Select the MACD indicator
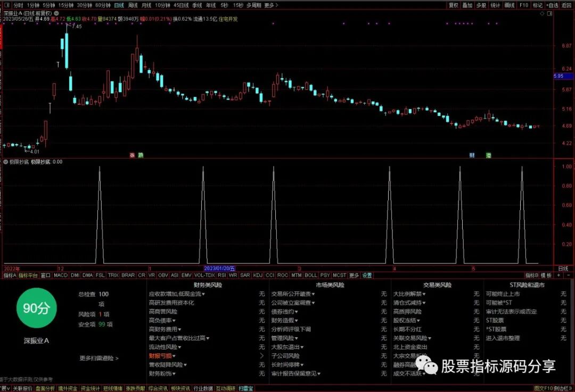This screenshot has width=575, height=392. [x=61, y=275]
